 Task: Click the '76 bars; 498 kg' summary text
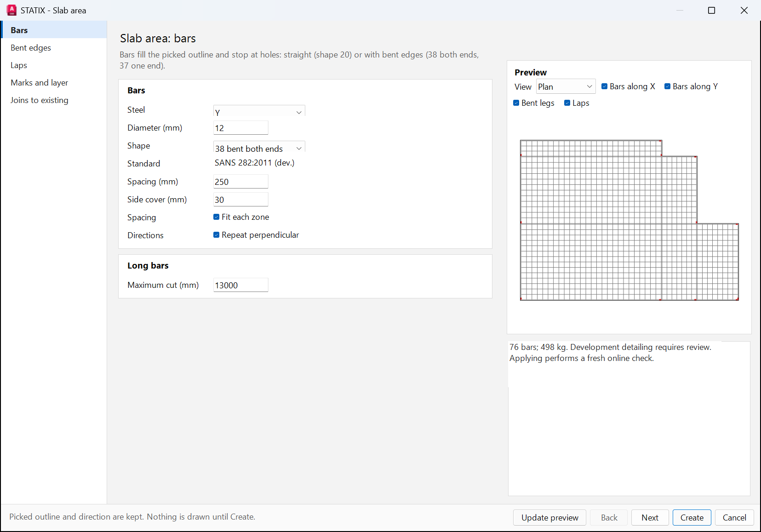pyautogui.click(x=538, y=347)
